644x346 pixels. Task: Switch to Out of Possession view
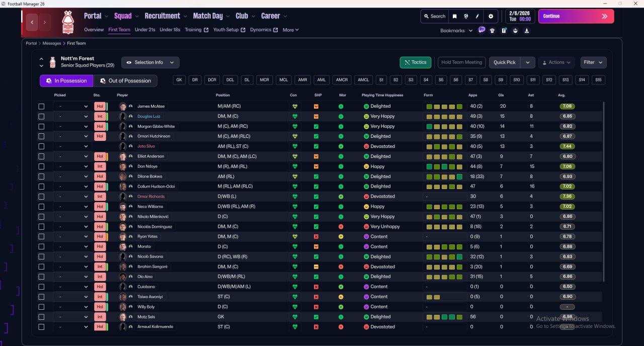(126, 80)
